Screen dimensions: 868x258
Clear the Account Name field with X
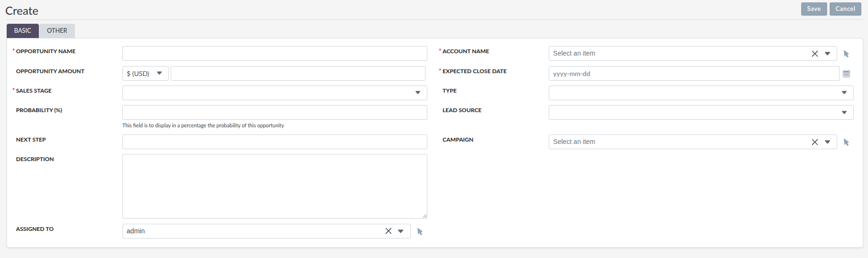(x=814, y=54)
